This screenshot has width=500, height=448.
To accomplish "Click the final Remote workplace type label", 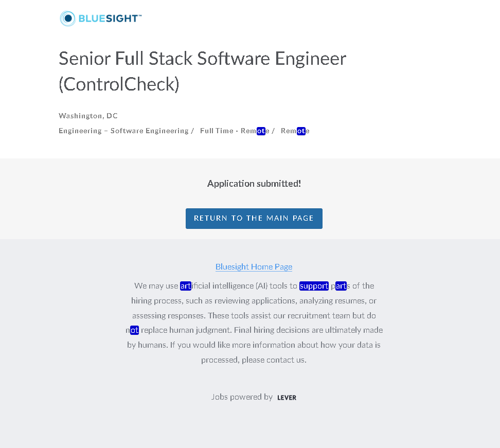I will [x=295, y=131].
